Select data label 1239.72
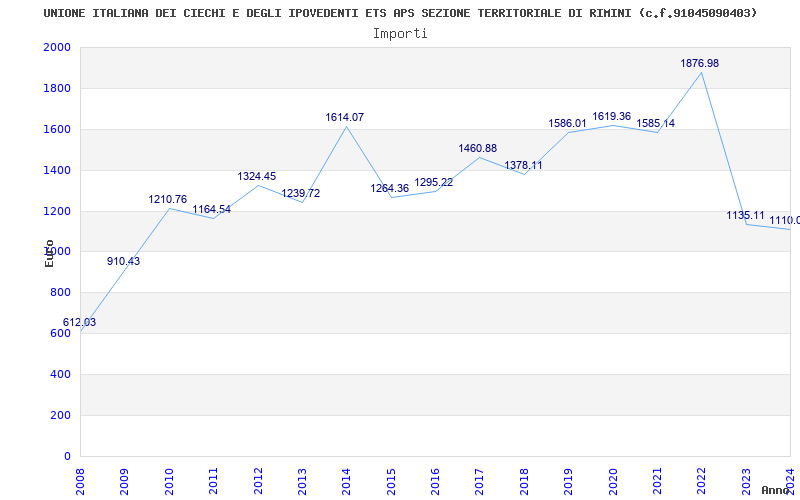 [301, 193]
